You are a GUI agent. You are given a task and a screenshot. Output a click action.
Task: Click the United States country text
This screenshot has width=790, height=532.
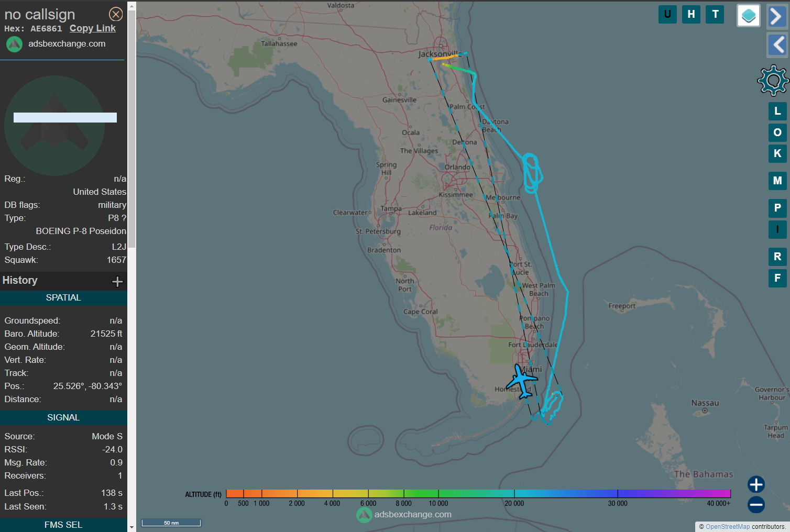tap(100, 192)
